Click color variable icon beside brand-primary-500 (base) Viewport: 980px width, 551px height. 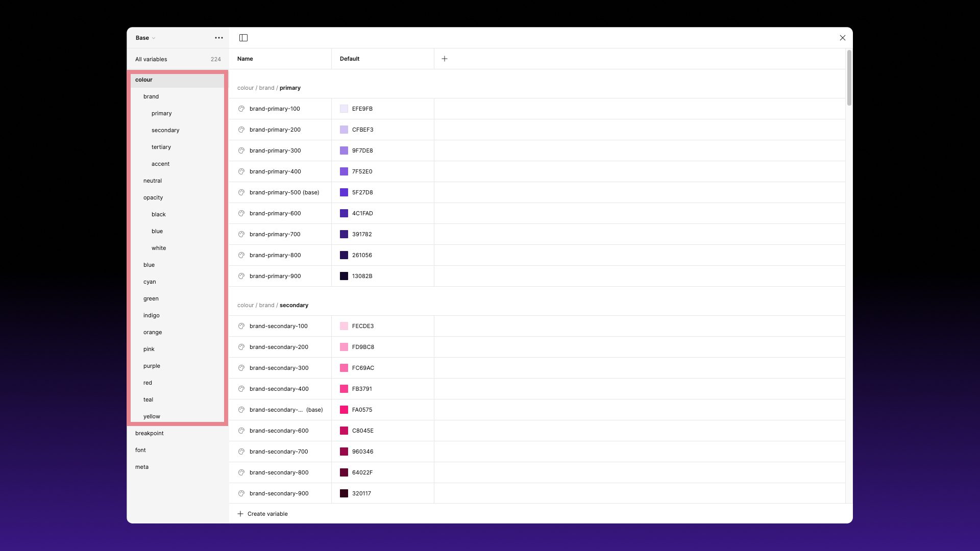coord(241,192)
